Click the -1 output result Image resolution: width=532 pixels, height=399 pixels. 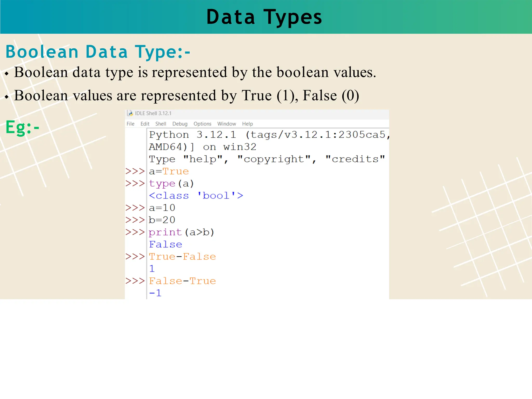(155, 293)
